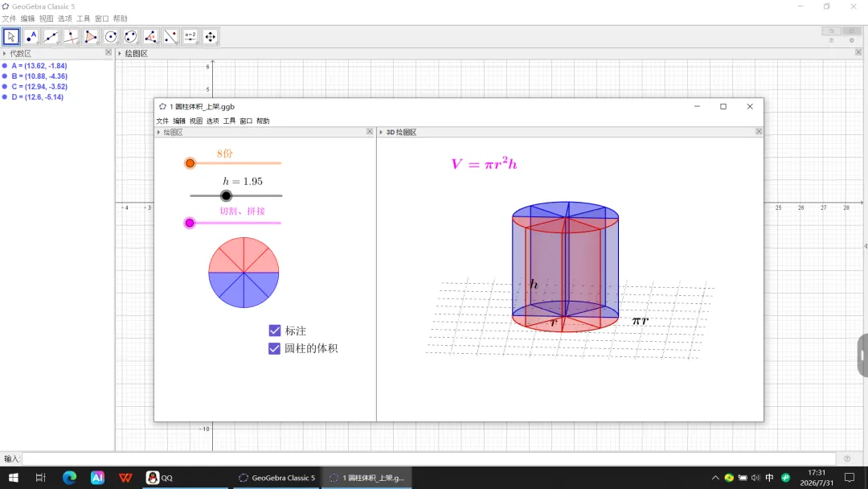Click the black h = 1.95 slider handle

point(226,195)
